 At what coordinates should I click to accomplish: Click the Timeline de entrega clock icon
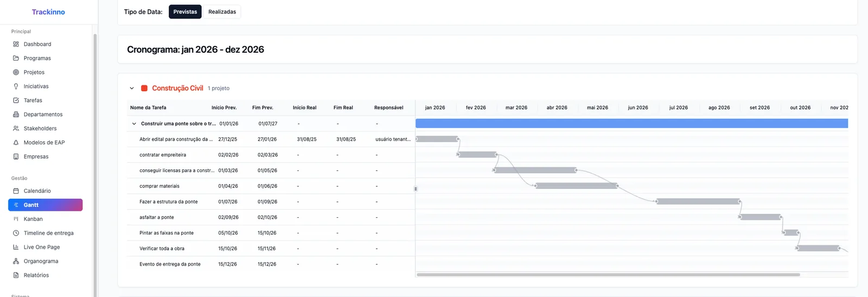tap(16, 233)
